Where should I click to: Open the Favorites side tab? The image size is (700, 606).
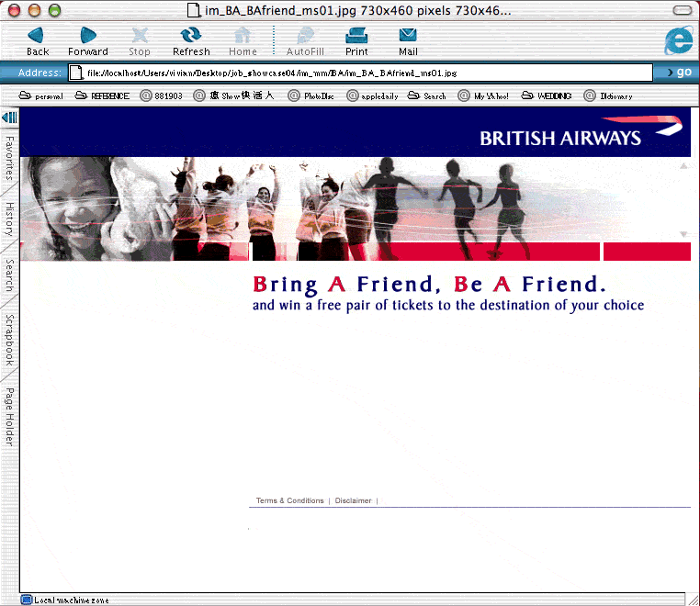tap(9, 159)
